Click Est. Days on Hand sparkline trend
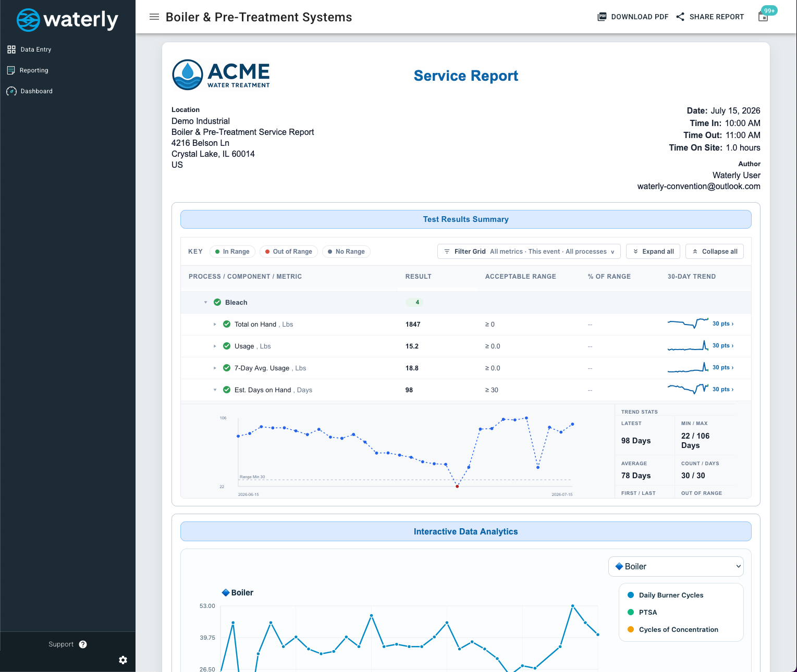Image resolution: width=797 pixels, height=672 pixels. (x=688, y=389)
